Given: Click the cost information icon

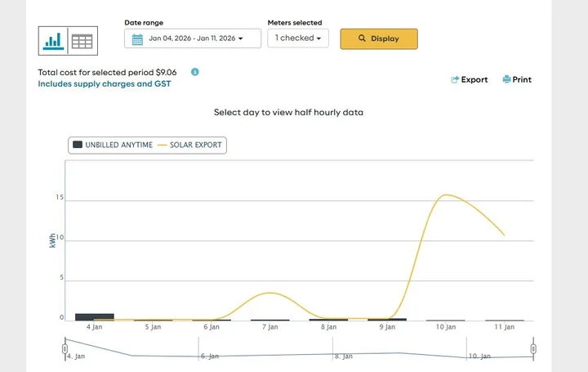Looking at the screenshot, I should tap(195, 72).
